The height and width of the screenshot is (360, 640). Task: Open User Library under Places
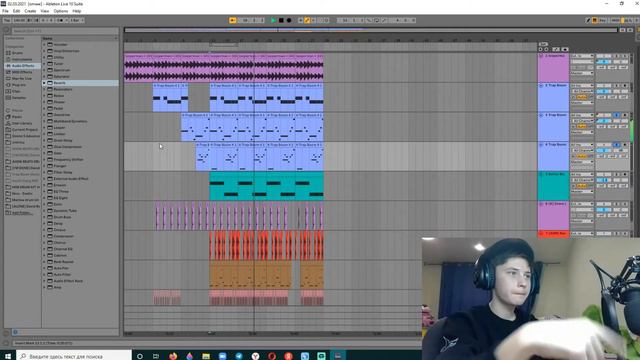[22, 123]
